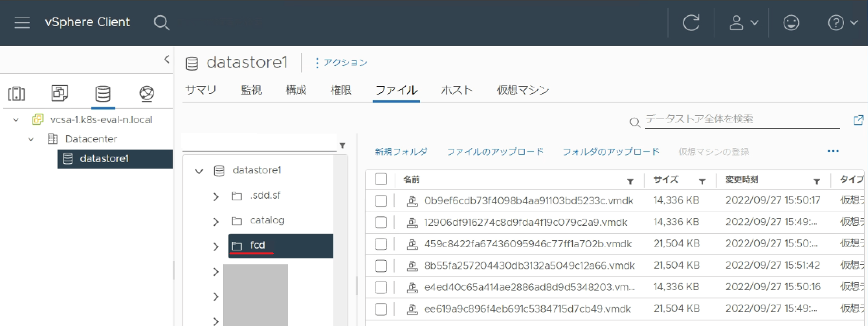
Task: Click 新規フォルダ button
Action: [x=401, y=151]
